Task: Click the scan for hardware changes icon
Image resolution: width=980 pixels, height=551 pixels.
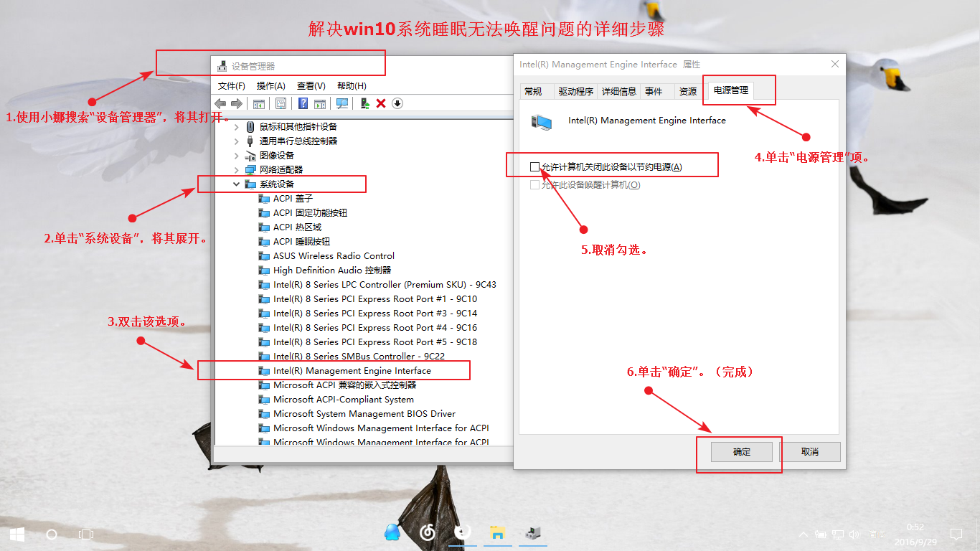Action: [x=342, y=103]
